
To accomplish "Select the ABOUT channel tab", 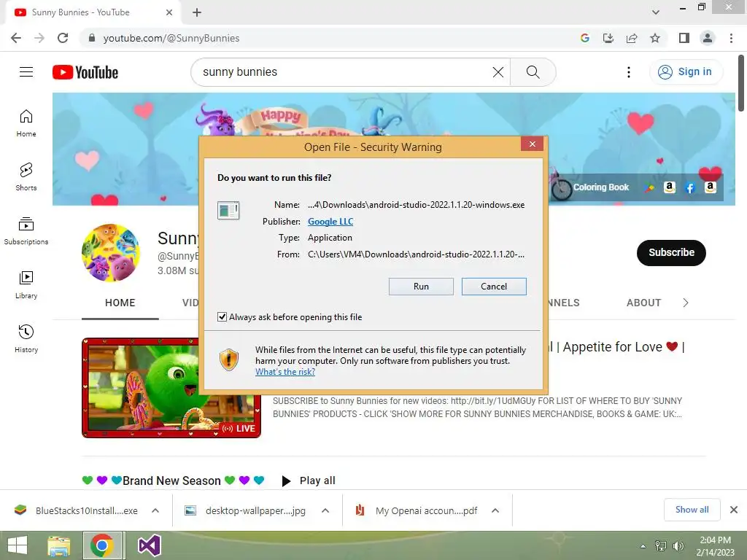I will coord(643,303).
